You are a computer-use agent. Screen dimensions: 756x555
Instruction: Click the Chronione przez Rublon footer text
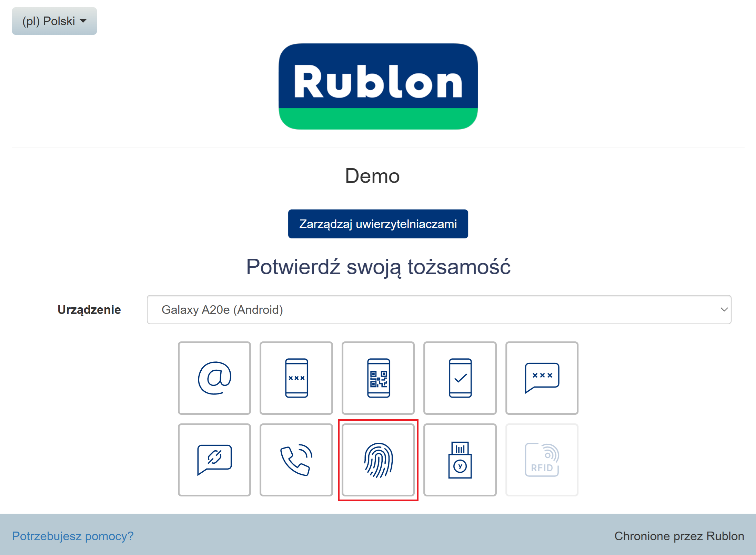tap(679, 536)
